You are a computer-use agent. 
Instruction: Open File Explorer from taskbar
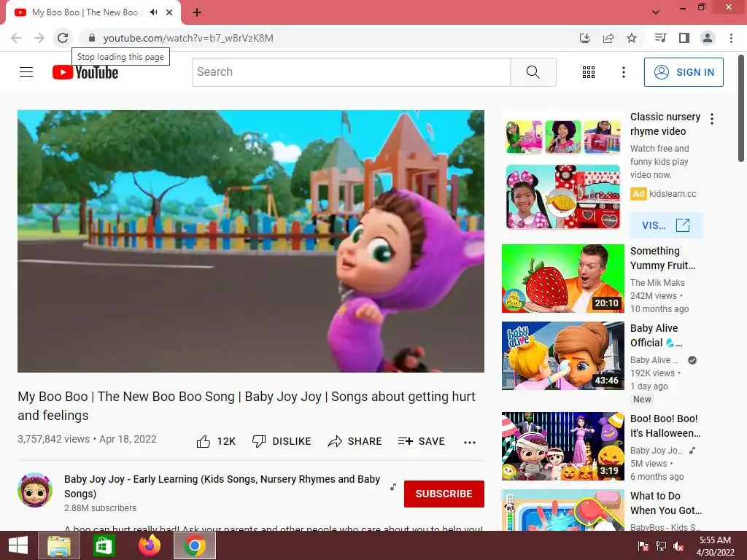click(x=59, y=545)
